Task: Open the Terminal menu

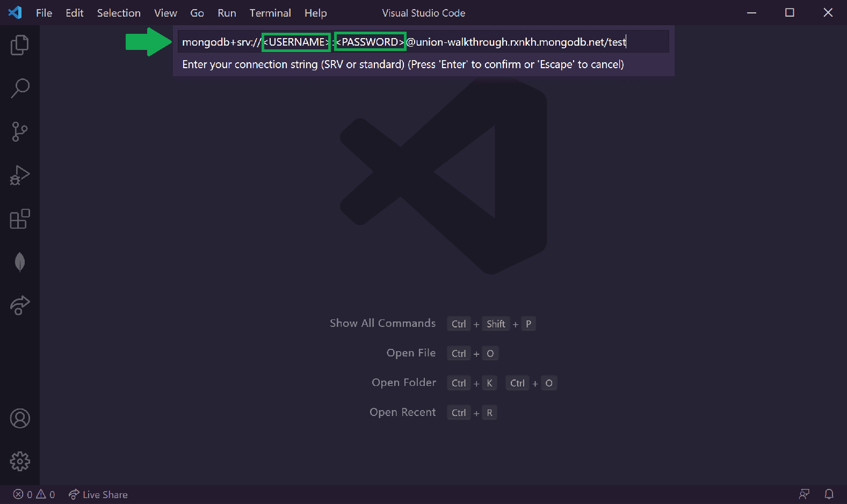Action: point(270,13)
